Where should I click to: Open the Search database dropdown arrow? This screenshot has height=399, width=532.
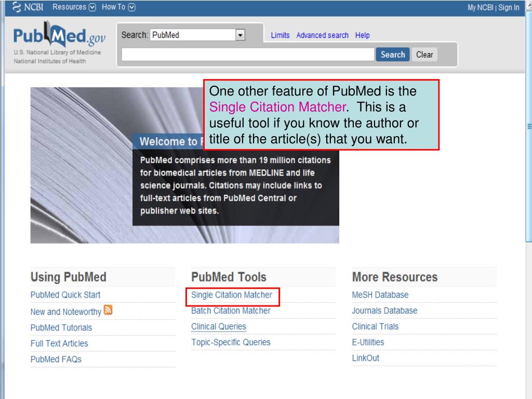point(240,35)
